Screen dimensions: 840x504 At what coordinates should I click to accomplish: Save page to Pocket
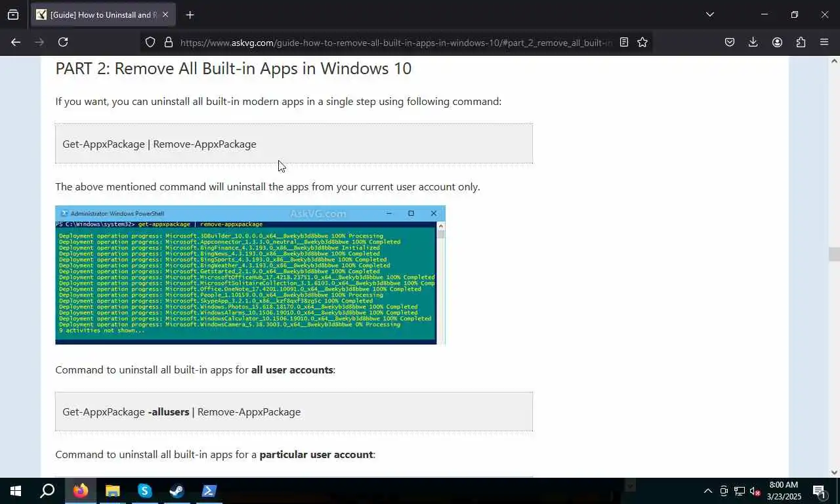coord(730,42)
